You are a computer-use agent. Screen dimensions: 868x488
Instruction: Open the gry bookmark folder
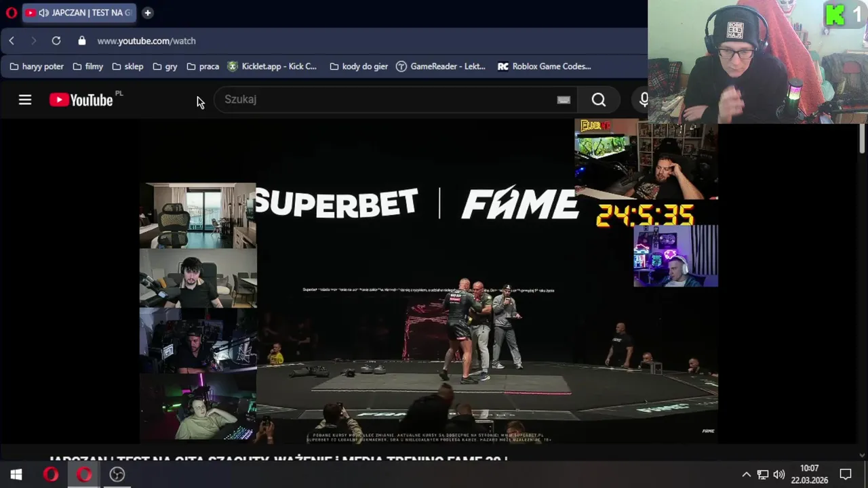pyautogui.click(x=165, y=66)
